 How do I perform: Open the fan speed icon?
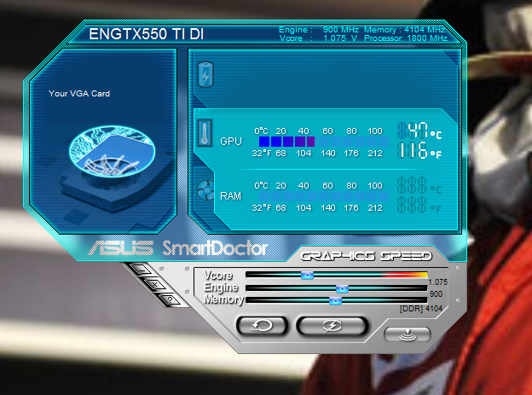205,190
